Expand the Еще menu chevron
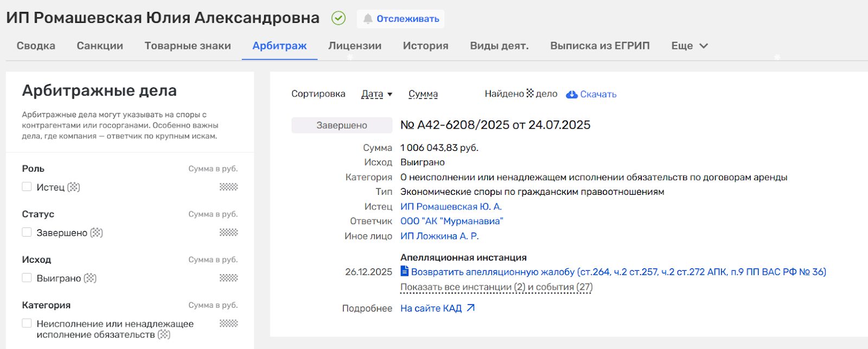Viewport: 868px width, 349px height. [704, 46]
